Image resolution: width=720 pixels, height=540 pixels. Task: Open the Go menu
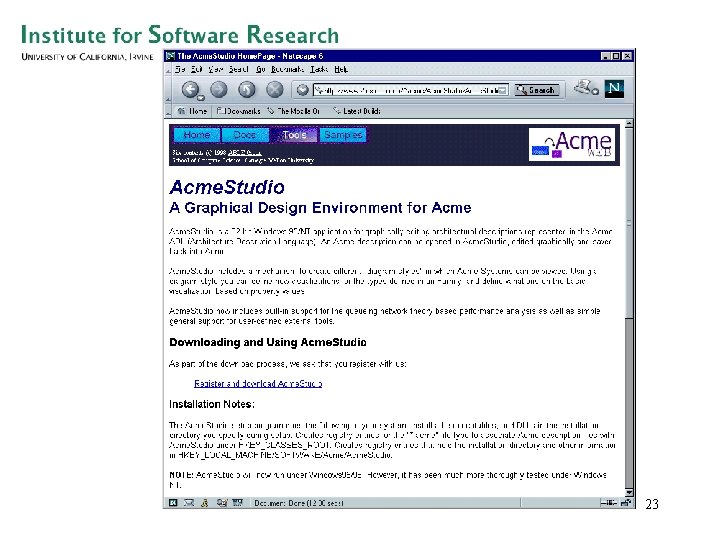(x=260, y=69)
